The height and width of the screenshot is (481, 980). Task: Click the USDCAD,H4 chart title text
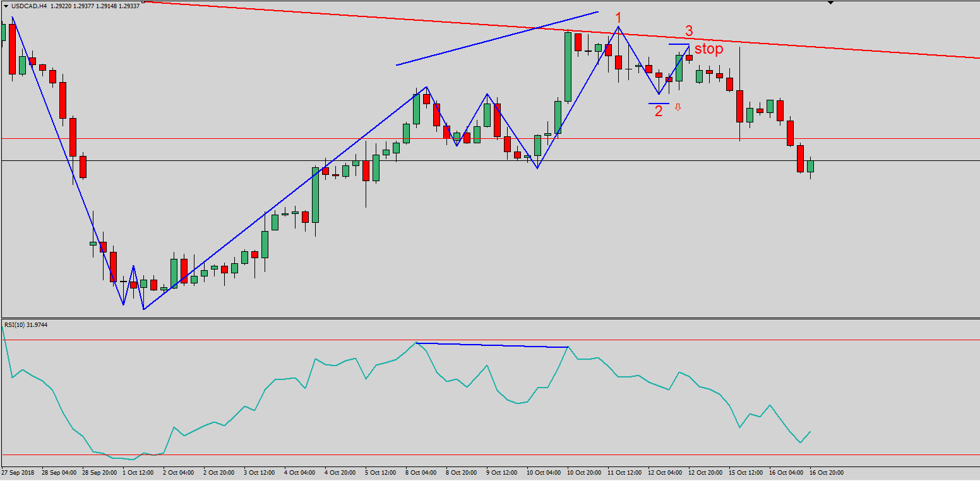click(28, 6)
